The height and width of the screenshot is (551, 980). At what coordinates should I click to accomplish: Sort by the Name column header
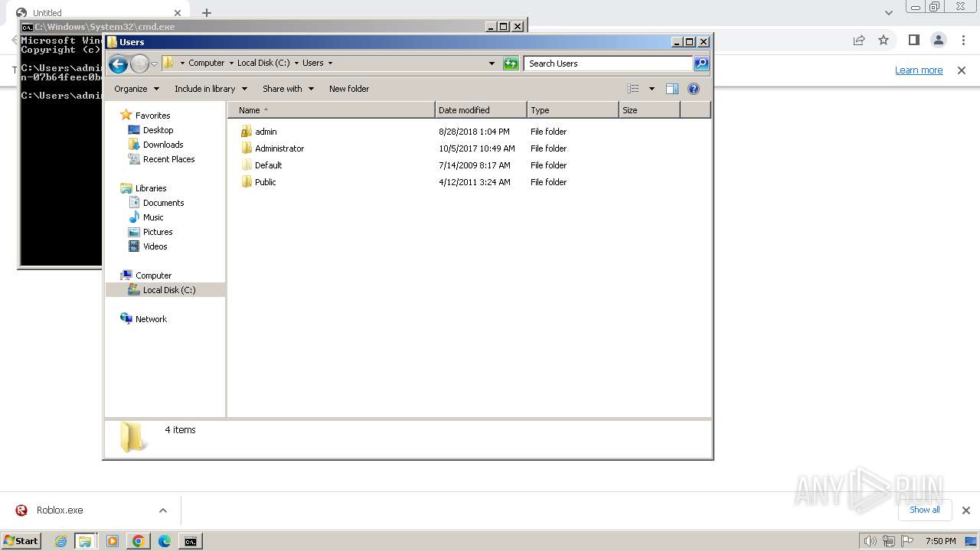331,110
